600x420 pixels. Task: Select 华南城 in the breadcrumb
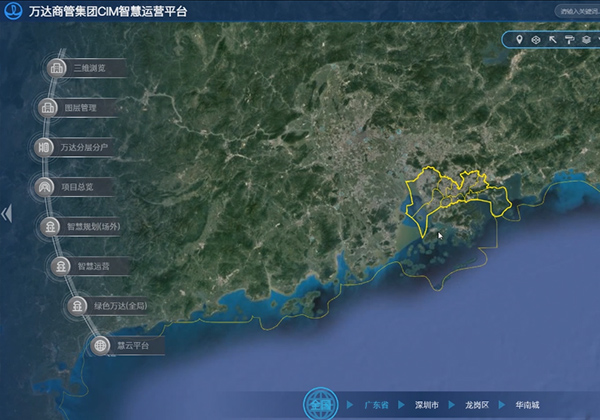pyautogui.click(x=527, y=405)
